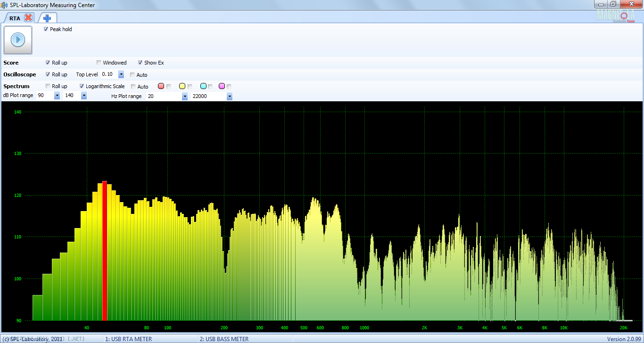Click USB BASS METER in the status bar

point(224,339)
